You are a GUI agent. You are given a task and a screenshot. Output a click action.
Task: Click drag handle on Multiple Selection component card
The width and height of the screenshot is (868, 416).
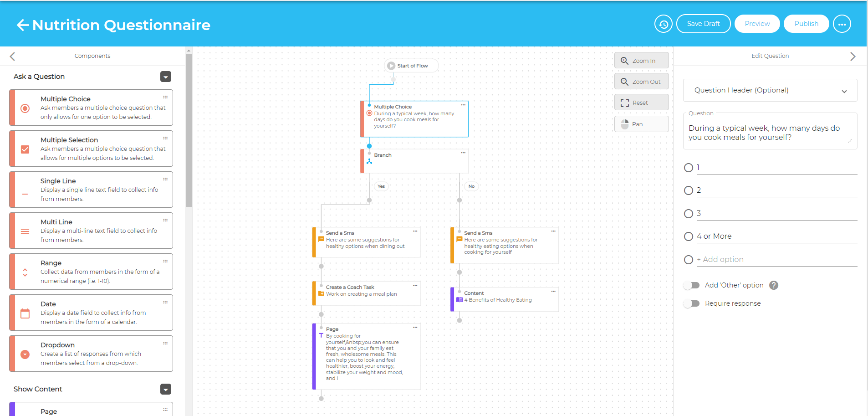(165, 138)
